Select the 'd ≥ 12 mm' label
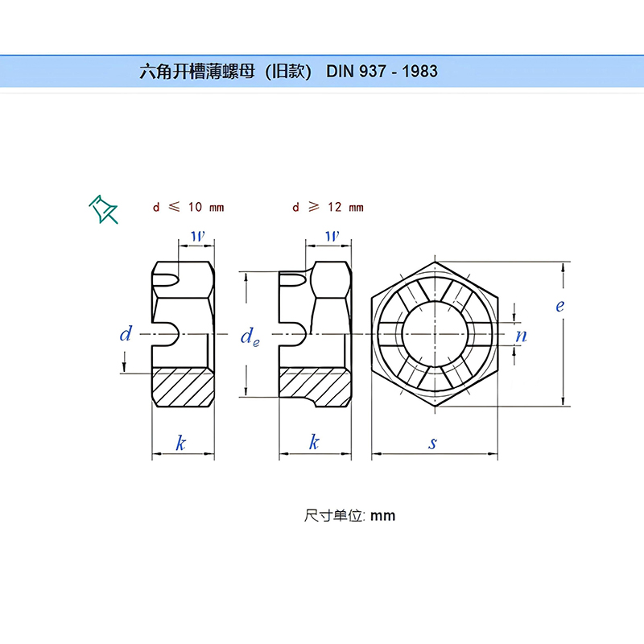Image resolution: width=644 pixels, height=644 pixels. pos(328,208)
